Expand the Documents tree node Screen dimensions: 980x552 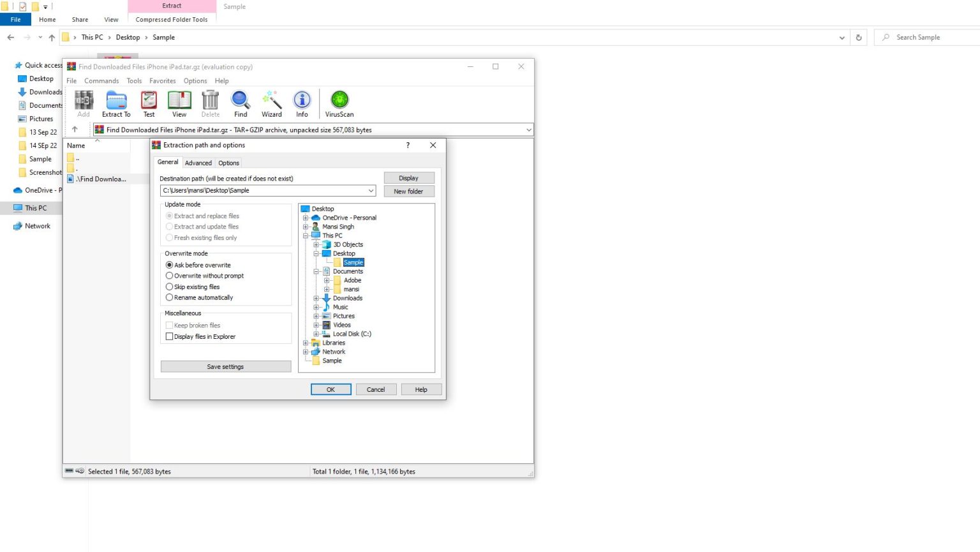tap(316, 271)
